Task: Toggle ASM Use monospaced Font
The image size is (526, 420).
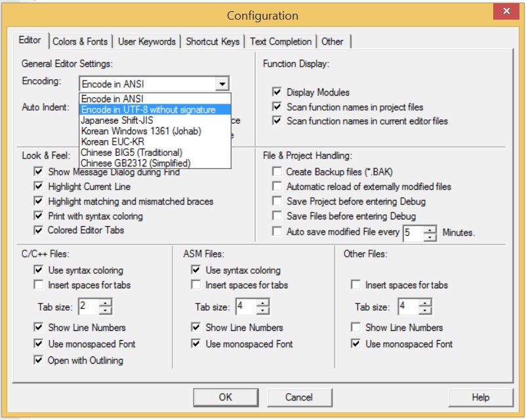Action: 196,343
